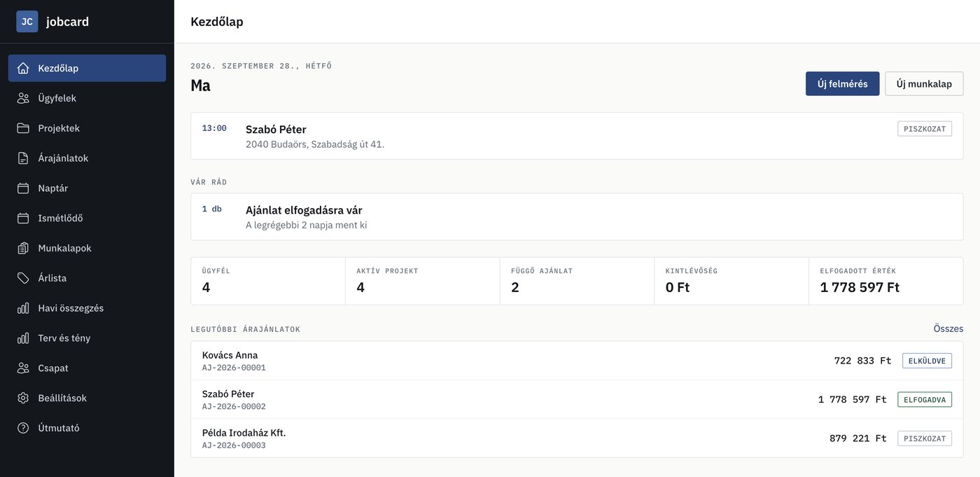Click the Elfogadott érték stat card
Image resolution: width=980 pixels, height=477 pixels.
coord(886,281)
